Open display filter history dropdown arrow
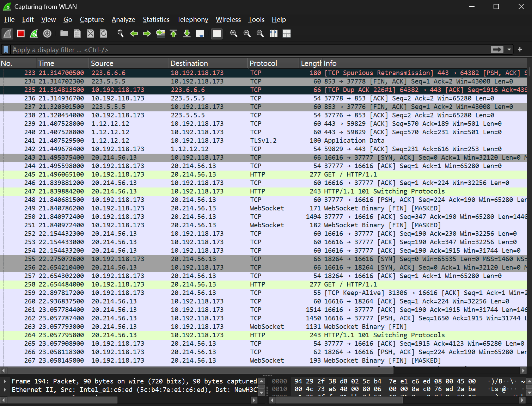The height and width of the screenshot is (406, 532). click(x=509, y=50)
